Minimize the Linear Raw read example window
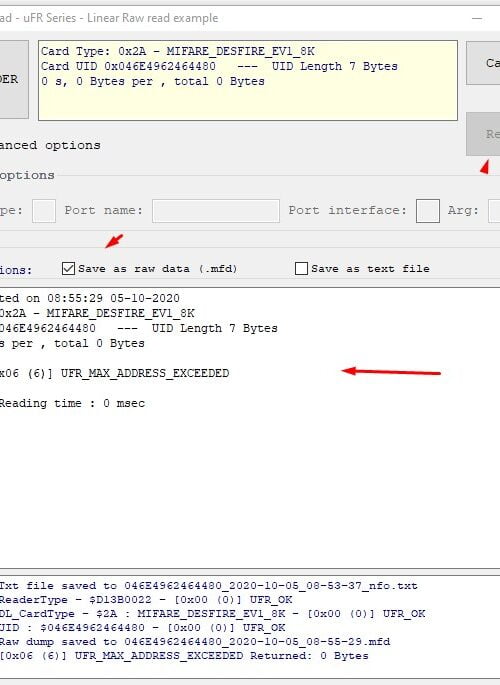 [477, 18]
